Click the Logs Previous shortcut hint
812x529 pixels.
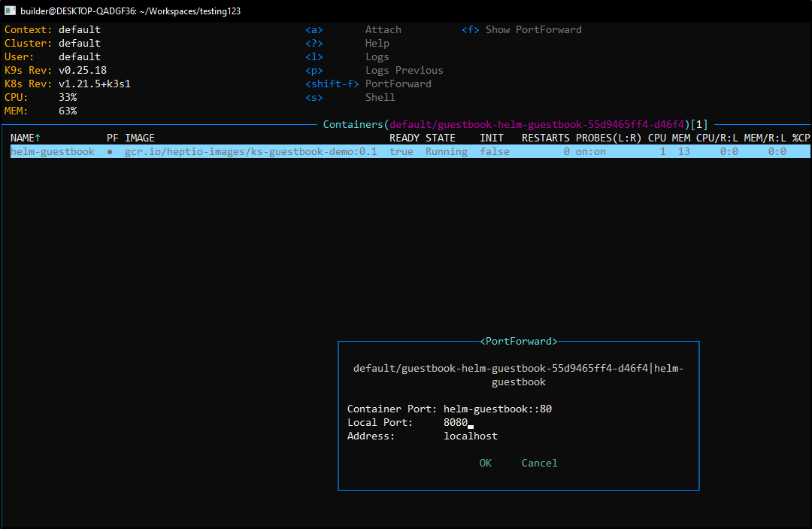click(x=374, y=70)
